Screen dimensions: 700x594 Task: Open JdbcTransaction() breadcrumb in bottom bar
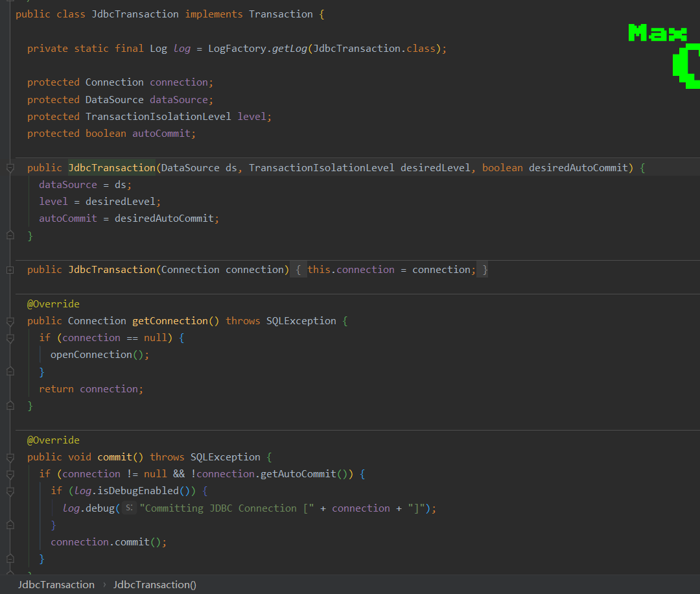154,585
